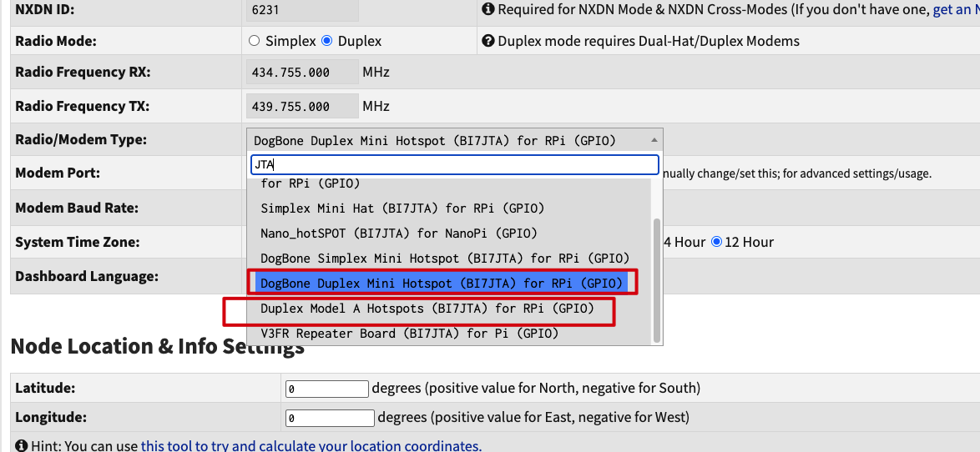Click the info icon next to Hint text

(x=21, y=446)
